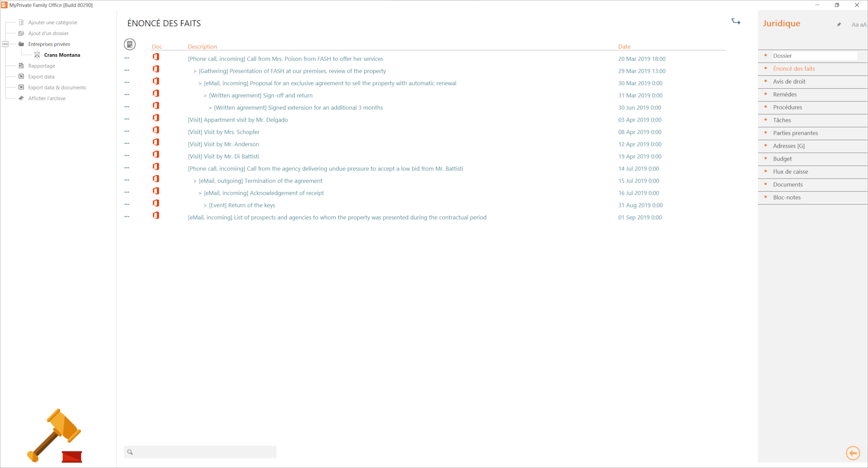Open document icon for Visit by Mr. Anderson
The height and width of the screenshot is (468, 868).
pyautogui.click(x=156, y=142)
